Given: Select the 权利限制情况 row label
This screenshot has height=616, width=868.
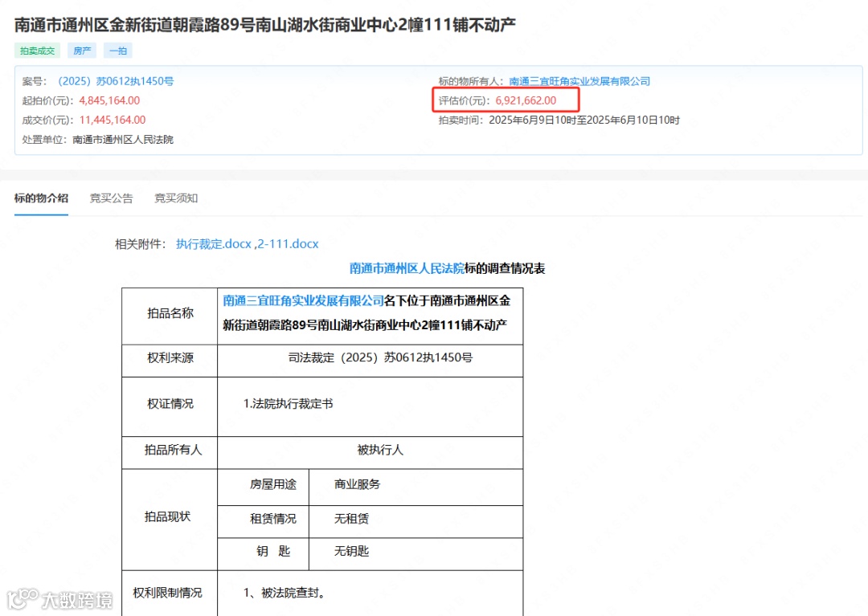Looking at the screenshot, I should pos(167,593).
